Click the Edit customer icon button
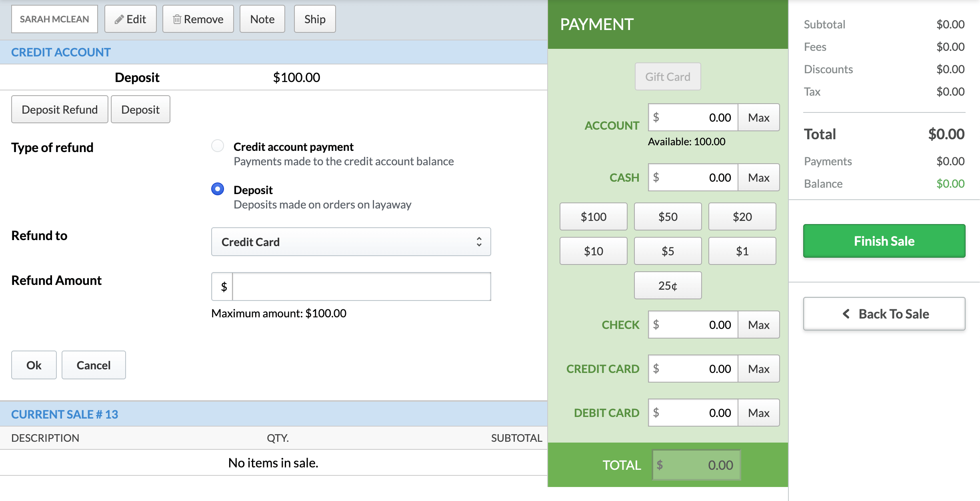The height and width of the screenshot is (501, 980). pos(130,18)
